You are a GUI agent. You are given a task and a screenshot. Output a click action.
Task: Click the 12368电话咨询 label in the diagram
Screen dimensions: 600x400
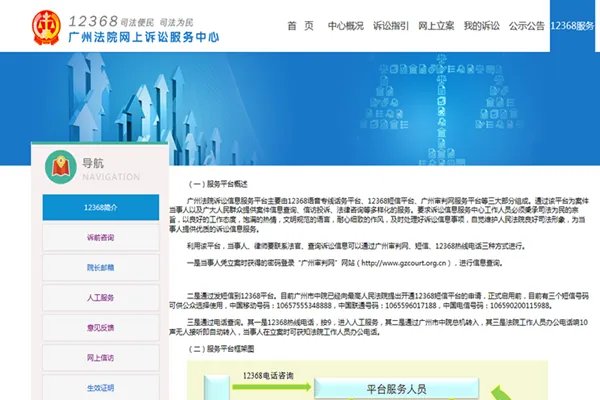point(270,374)
